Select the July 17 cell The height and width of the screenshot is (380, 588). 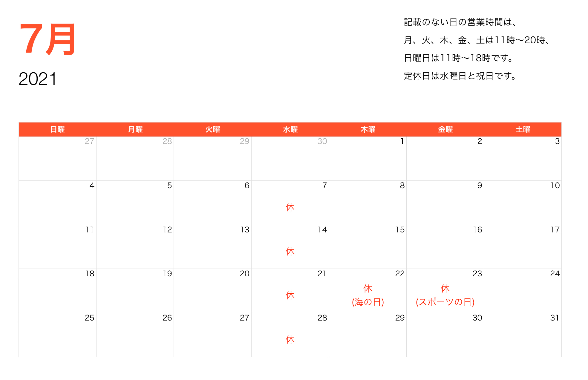coord(556,229)
